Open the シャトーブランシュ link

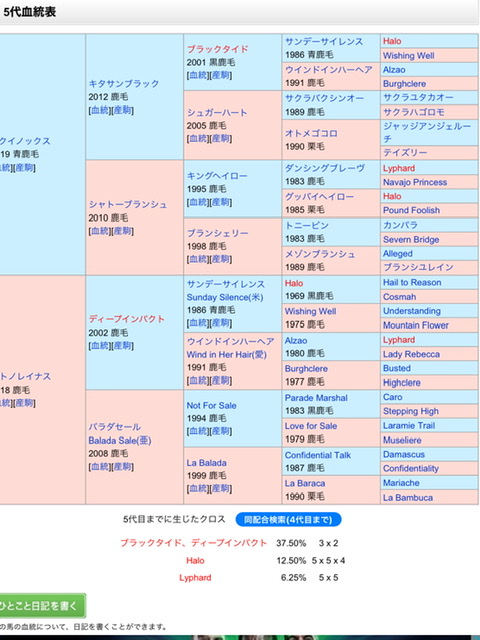(128, 204)
